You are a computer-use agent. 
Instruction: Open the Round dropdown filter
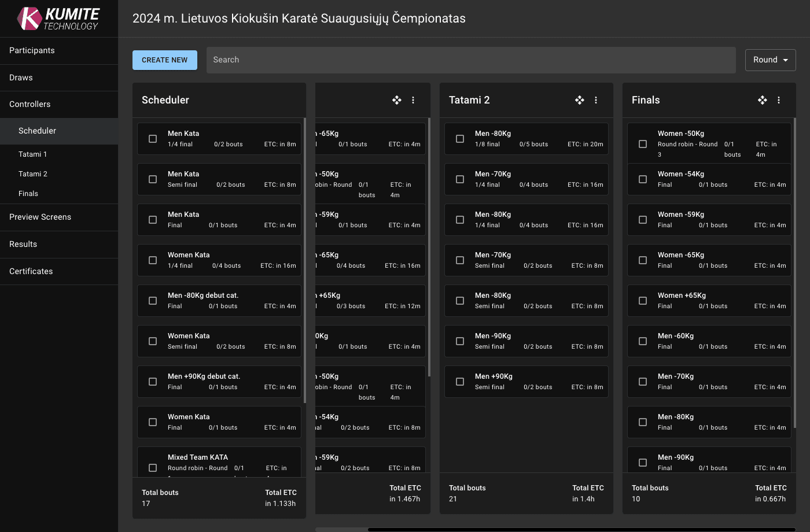pyautogui.click(x=770, y=60)
